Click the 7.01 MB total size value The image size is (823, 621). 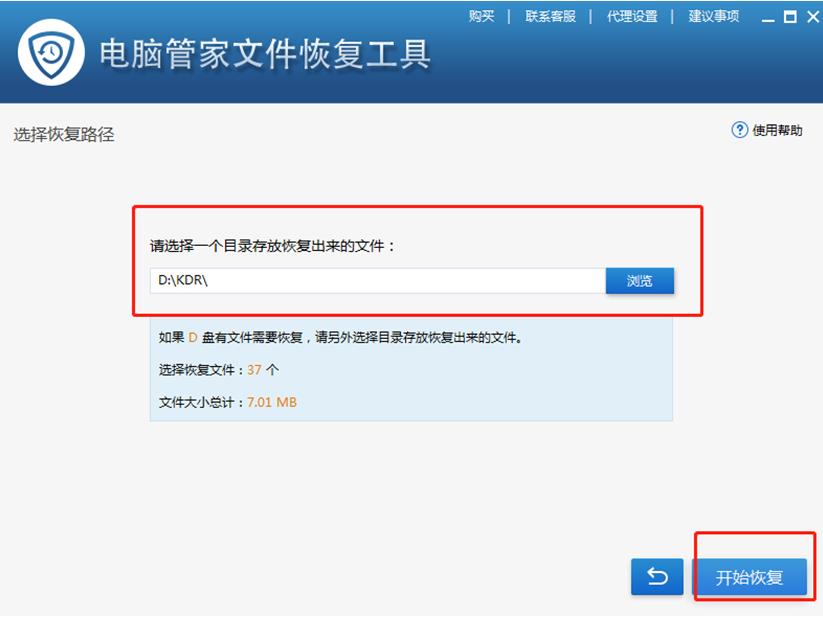[x=273, y=399]
